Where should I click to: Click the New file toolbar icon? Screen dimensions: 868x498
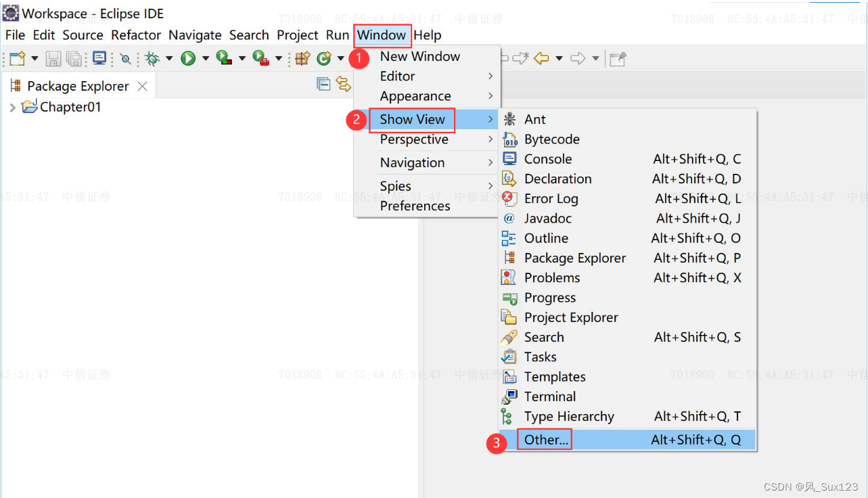(x=18, y=58)
